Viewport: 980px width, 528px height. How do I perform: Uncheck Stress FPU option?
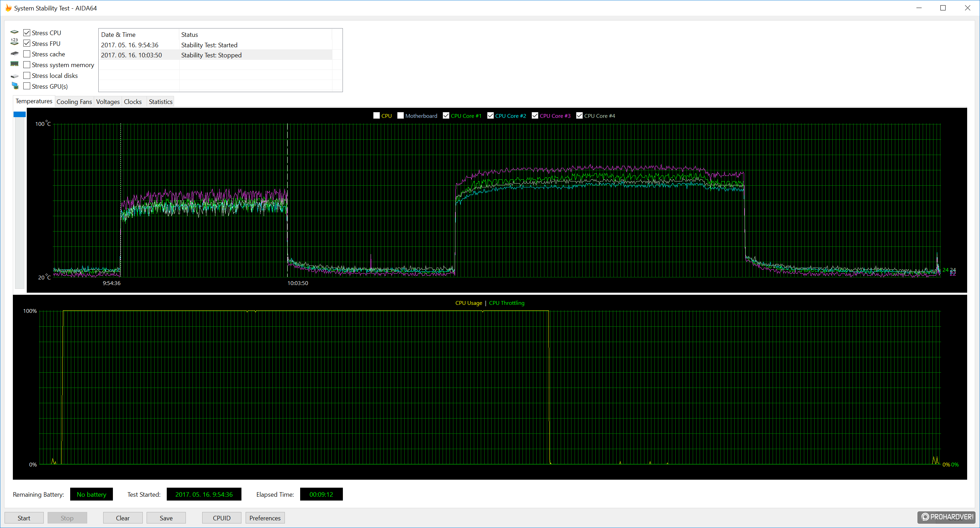click(27, 43)
